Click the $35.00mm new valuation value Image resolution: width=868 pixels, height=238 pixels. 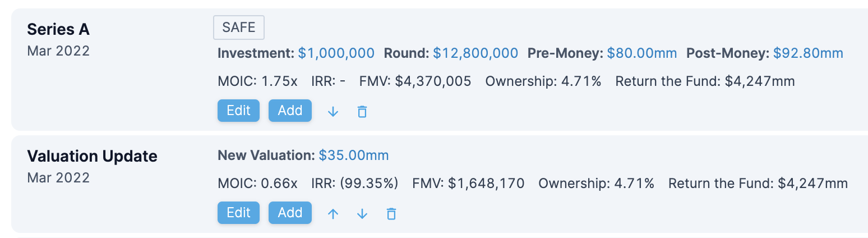click(353, 155)
